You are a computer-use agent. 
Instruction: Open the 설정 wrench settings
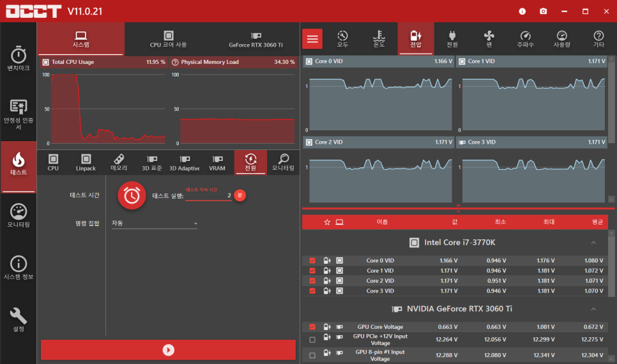18,319
